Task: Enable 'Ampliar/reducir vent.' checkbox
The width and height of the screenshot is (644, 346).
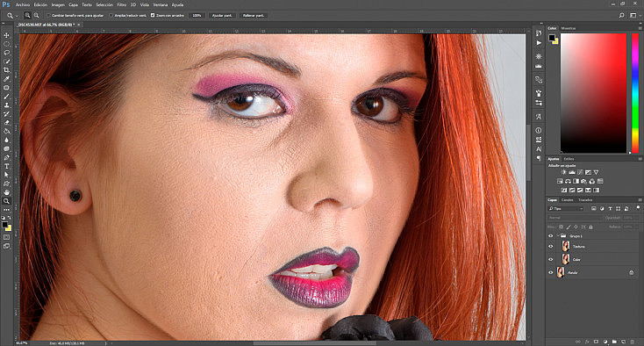Action: coord(111,15)
